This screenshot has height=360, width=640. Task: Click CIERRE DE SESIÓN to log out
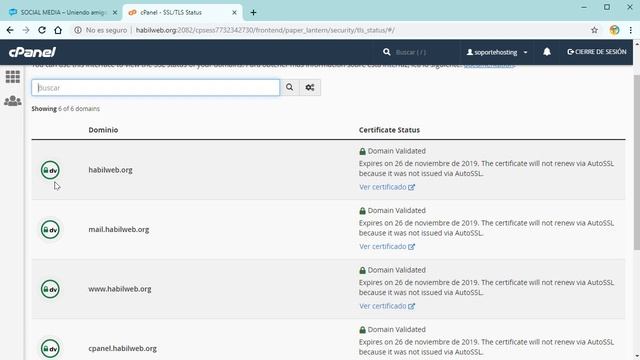[597, 52]
